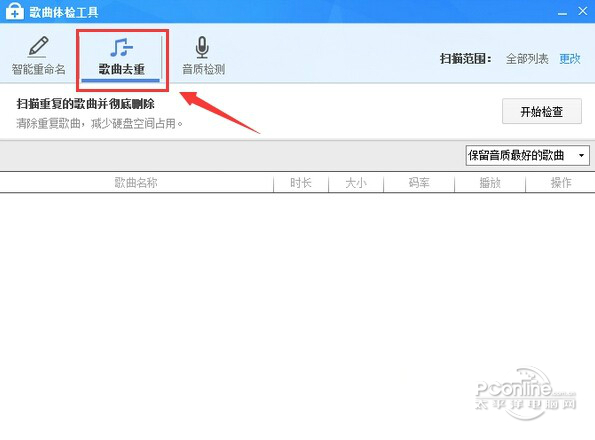Close the 歌曲体检工具 window
Screen dimensions: 595x440
coord(583,11)
